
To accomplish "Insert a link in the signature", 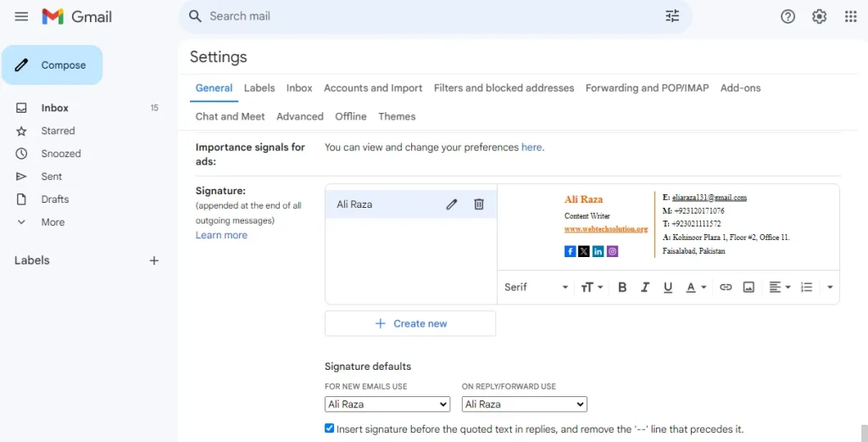I will 726,287.
